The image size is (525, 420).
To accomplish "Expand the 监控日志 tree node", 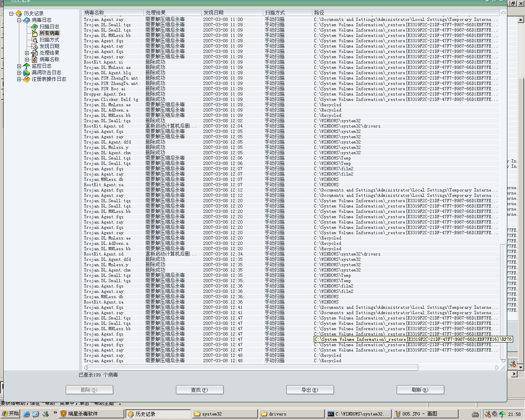I will 19,66.
